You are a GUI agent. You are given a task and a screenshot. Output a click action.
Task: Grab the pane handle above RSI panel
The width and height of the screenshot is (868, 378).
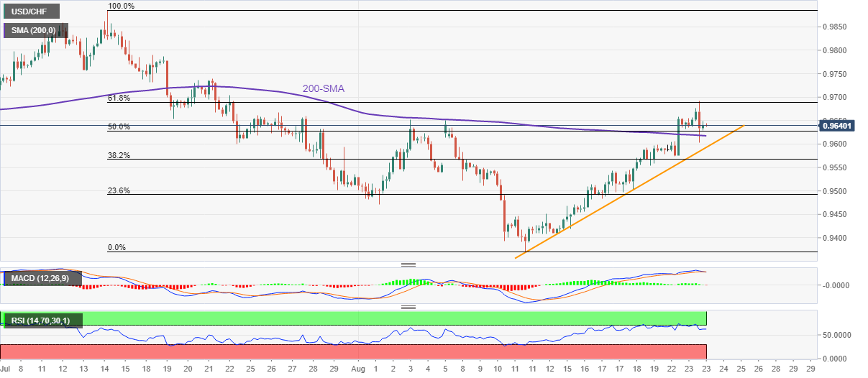click(409, 307)
